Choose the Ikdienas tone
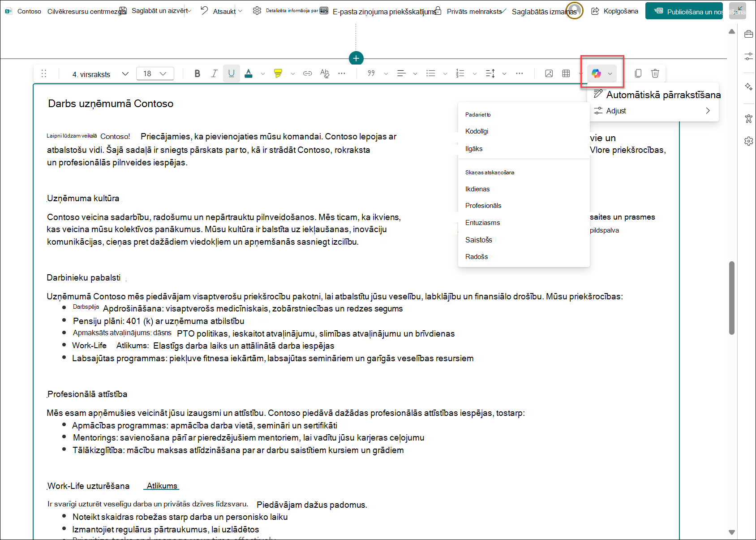Screen dimensions: 756x540 (524, 189)
